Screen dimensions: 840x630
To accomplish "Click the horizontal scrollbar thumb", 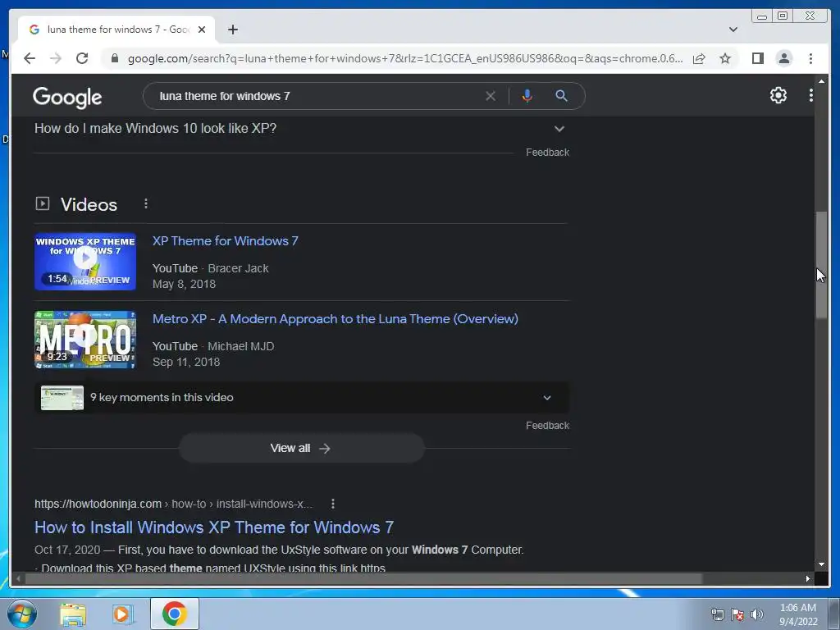I will (x=363, y=578).
